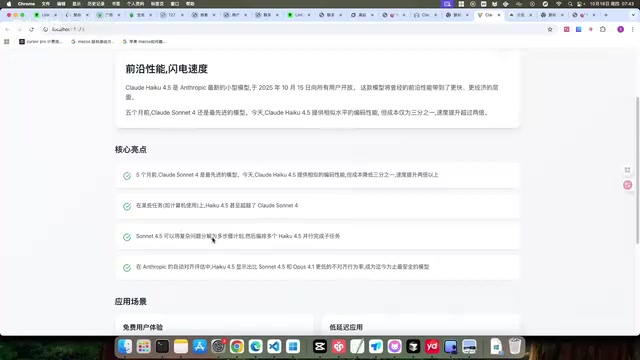The height and width of the screenshot is (360, 640).
Task: Open the 帮助 menu
Action: tap(190, 4)
